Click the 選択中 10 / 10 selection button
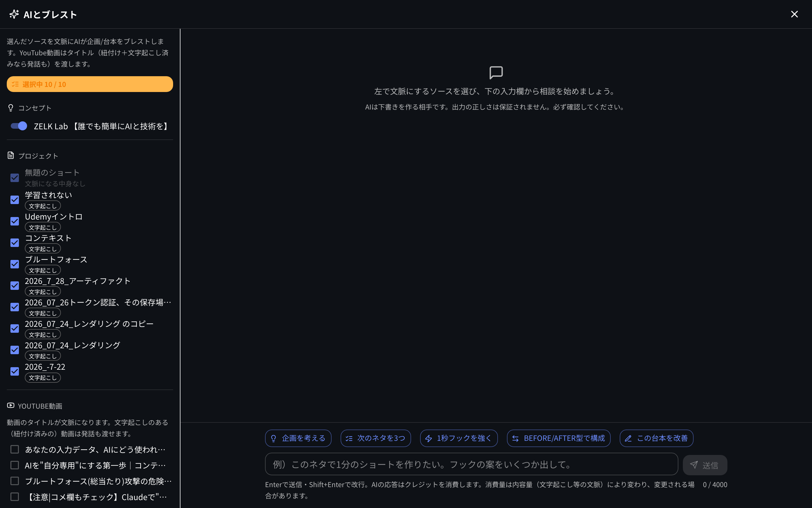The image size is (812, 508). pos(90,84)
